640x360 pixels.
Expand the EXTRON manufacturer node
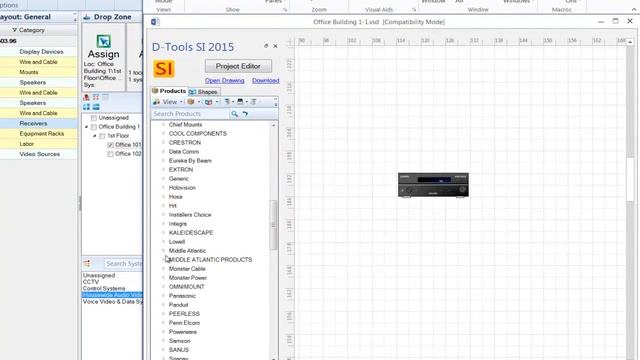tap(164, 169)
